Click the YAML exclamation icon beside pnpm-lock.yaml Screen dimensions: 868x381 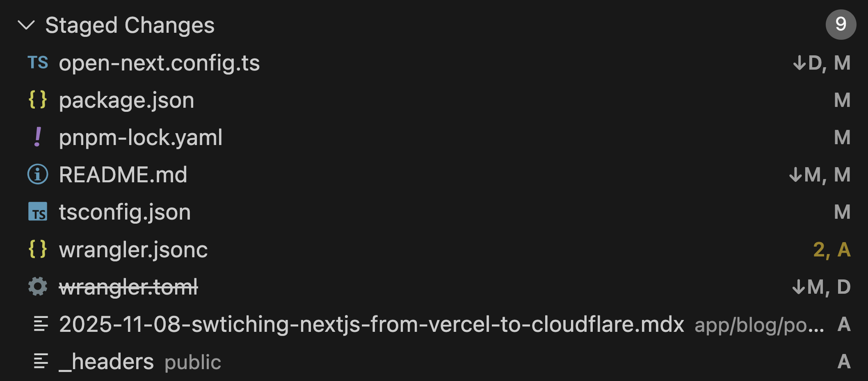(x=38, y=137)
